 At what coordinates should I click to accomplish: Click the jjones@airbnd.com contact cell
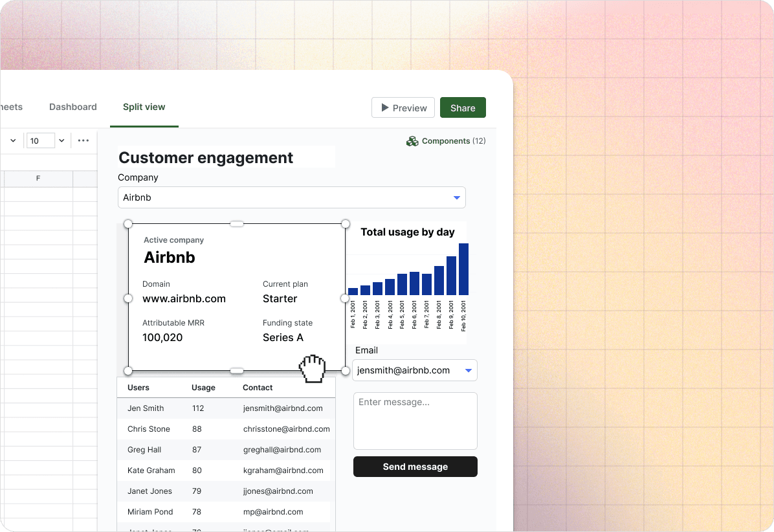278,491
